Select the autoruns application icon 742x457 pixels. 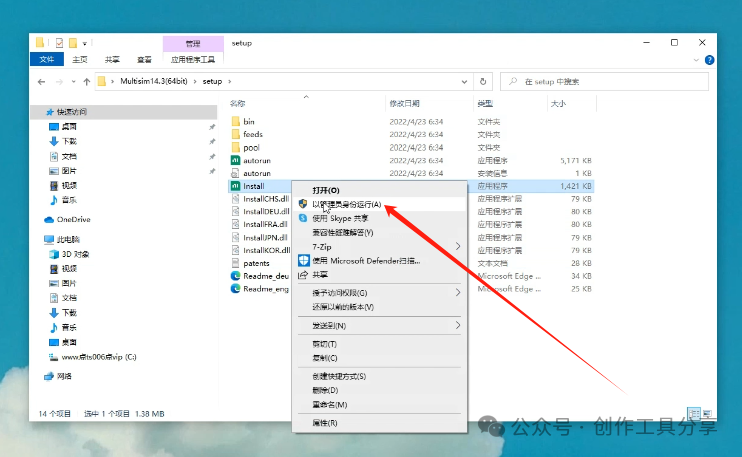click(235, 160)
